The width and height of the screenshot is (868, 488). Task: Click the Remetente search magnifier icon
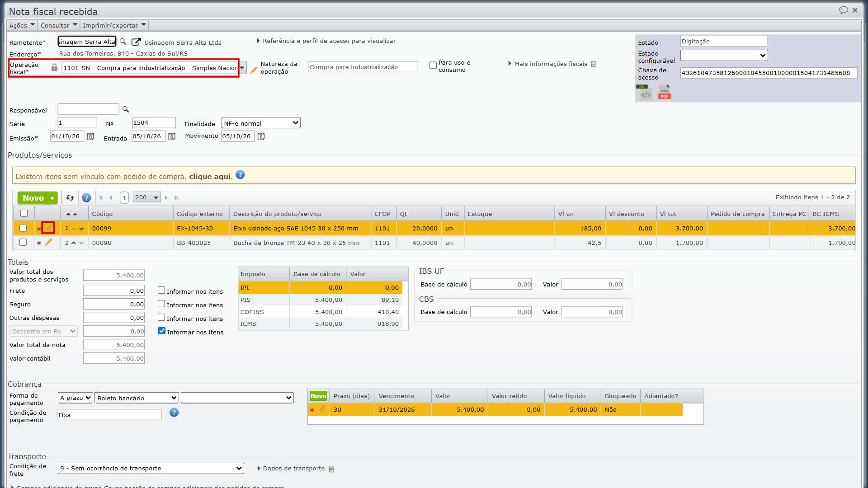click(x=123, y=42)
